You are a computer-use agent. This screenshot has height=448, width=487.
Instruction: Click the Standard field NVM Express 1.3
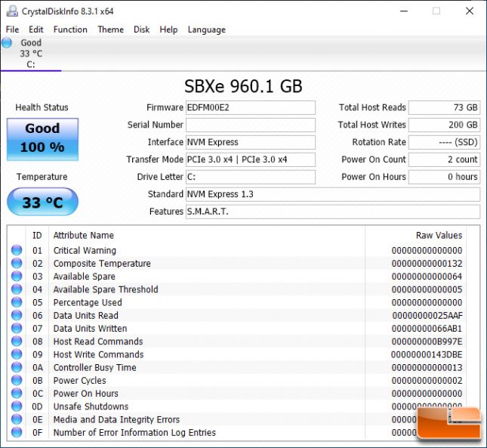click(x=333, y=194)
